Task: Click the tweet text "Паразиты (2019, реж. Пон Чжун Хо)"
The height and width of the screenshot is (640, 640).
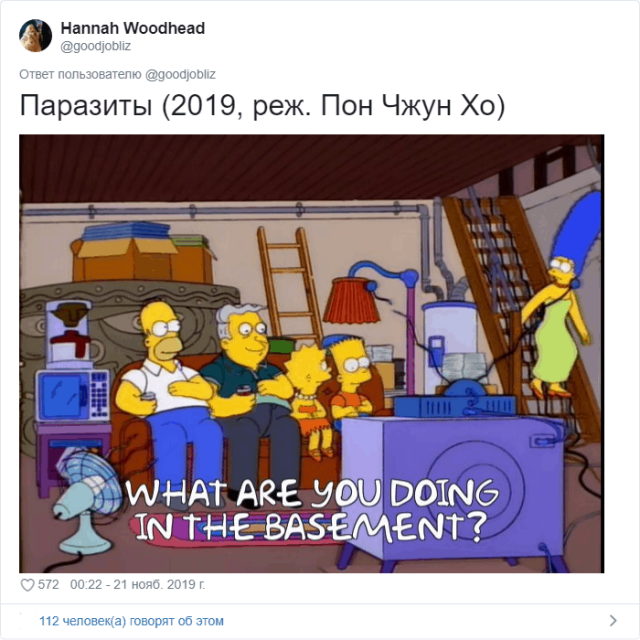Action: 262,106
